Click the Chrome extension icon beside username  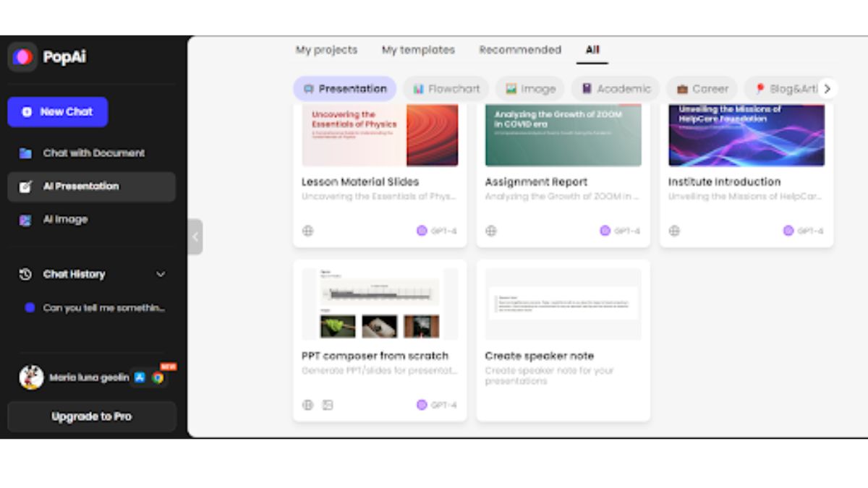(x=157, y=377)
